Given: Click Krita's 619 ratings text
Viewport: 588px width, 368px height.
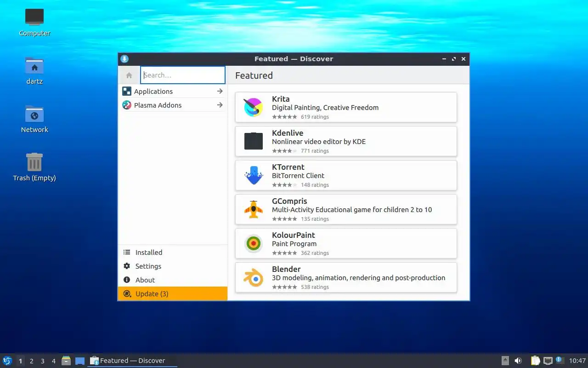Looking at the screenshot, I should click(x=315, y=117).
